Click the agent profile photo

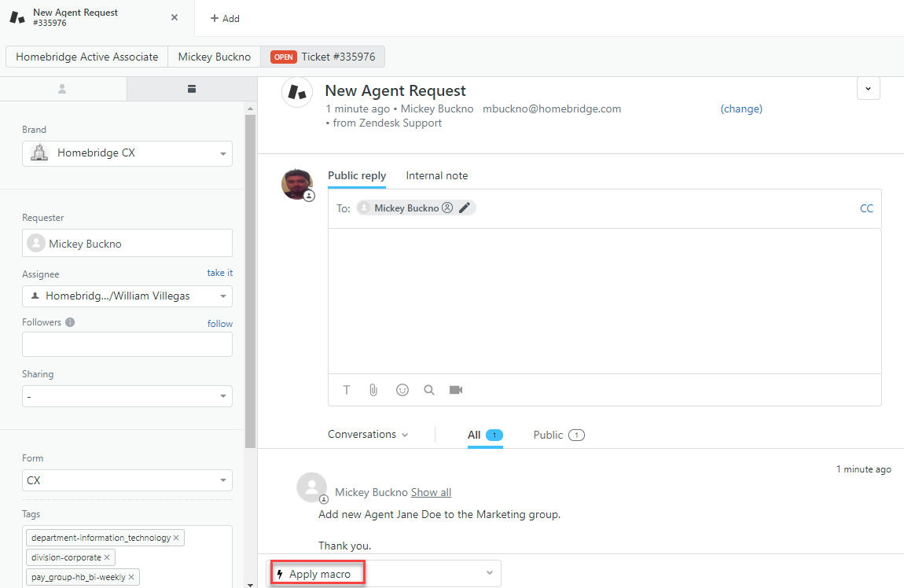297,184
